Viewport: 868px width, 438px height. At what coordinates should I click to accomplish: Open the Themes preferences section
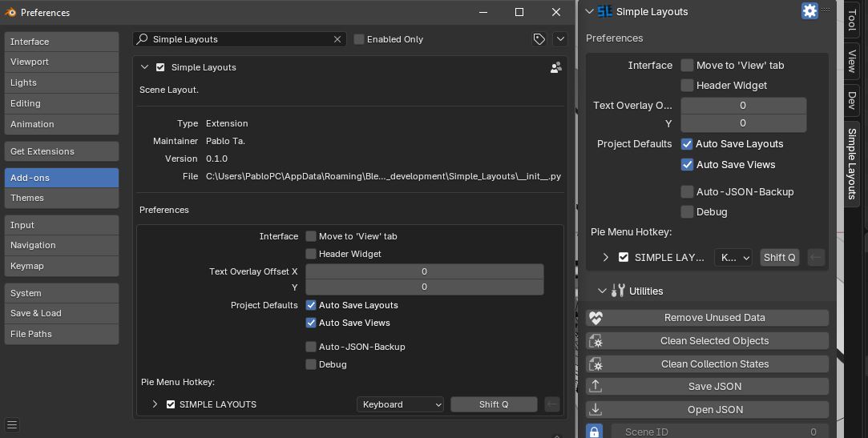click(62, 198)
